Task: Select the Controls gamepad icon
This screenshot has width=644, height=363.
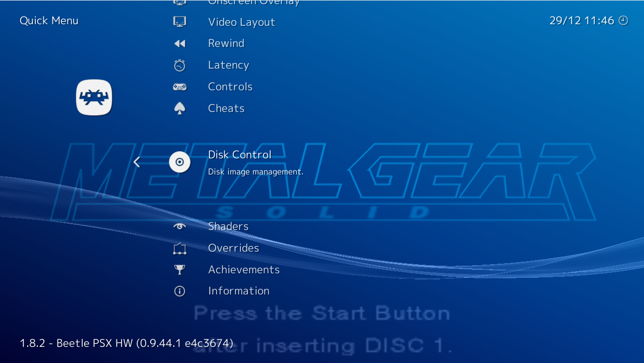Action: tap(179, 87)
